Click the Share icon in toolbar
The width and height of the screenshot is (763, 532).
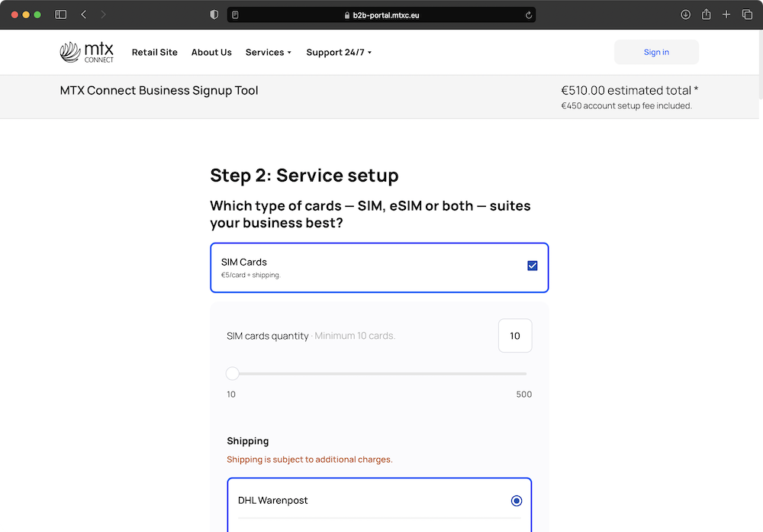[x=706, y=15]
